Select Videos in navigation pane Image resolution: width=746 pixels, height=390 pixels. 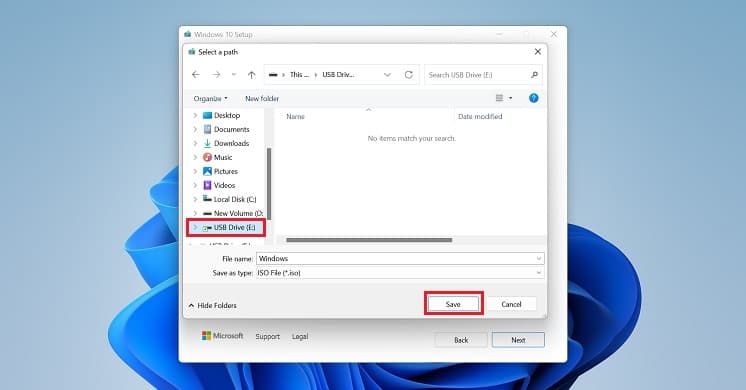coord(224,185)
